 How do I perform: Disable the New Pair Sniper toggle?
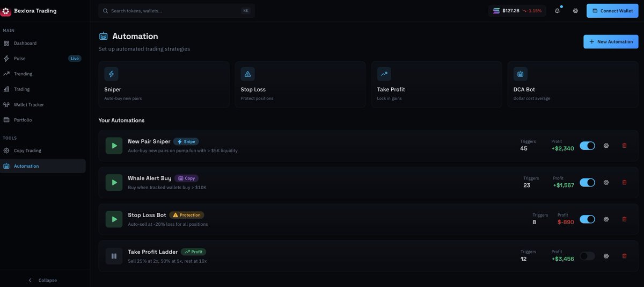coord(588,146)
